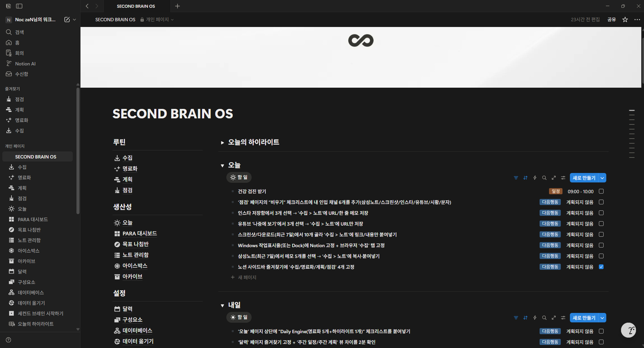This screenshot has width=644, height=348.
Task: Click 새 페이지 to add a row
Action: (x=247, y=277)
